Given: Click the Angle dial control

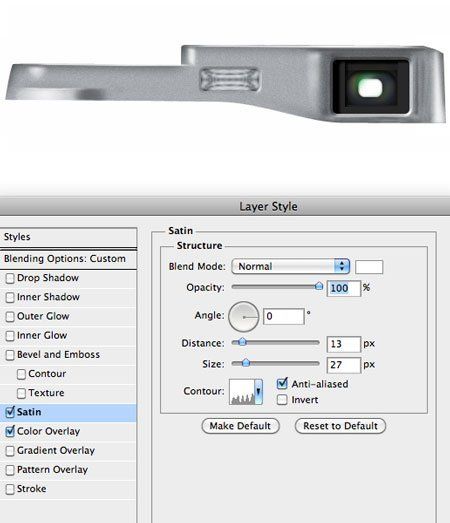Looking at the screenshot, I should pyautogui.click(x=244, y=317).
